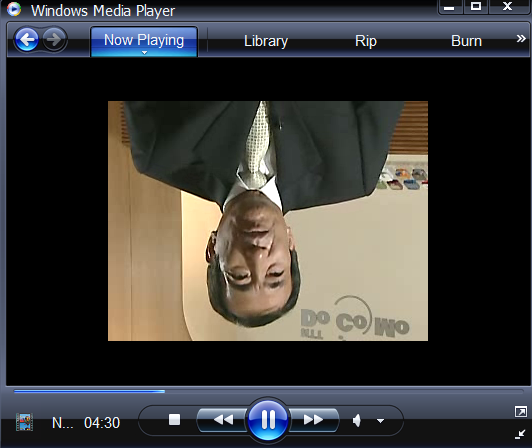Click the Windows Media Player logo icon
This screenshot has height=448, width=532.
14,10
